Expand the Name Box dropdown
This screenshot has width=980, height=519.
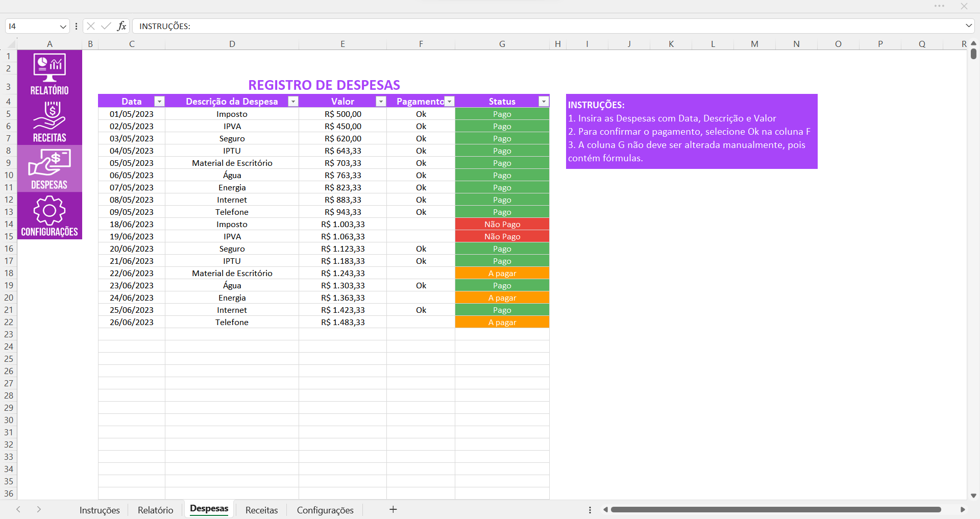tap(63, 26)
